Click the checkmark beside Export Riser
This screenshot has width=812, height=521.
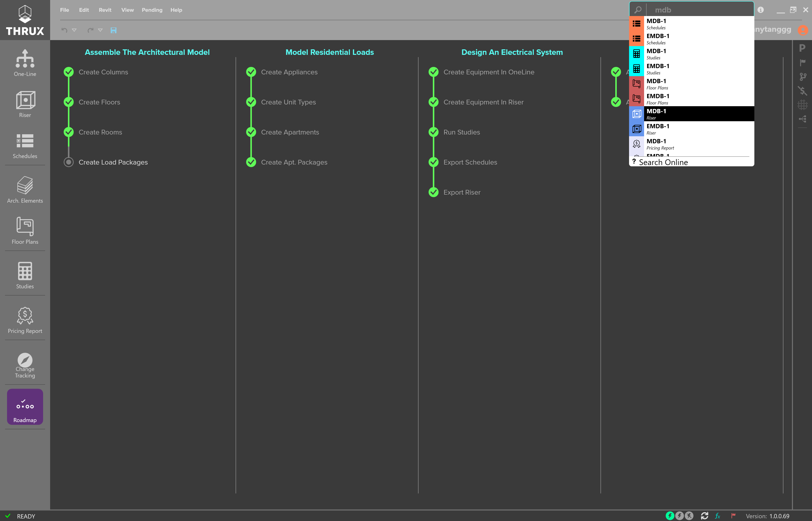[434, 192]
